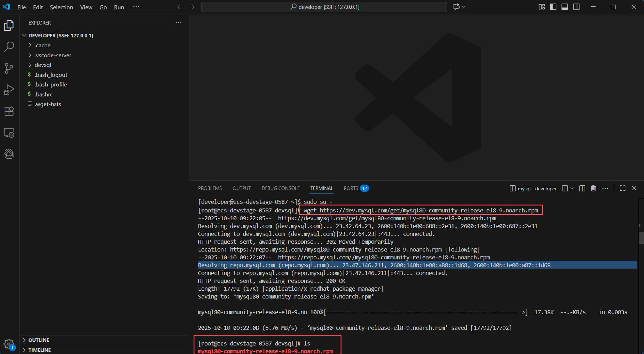Go back using the left arrow
The image size is (644, 354).
(180, 7)
